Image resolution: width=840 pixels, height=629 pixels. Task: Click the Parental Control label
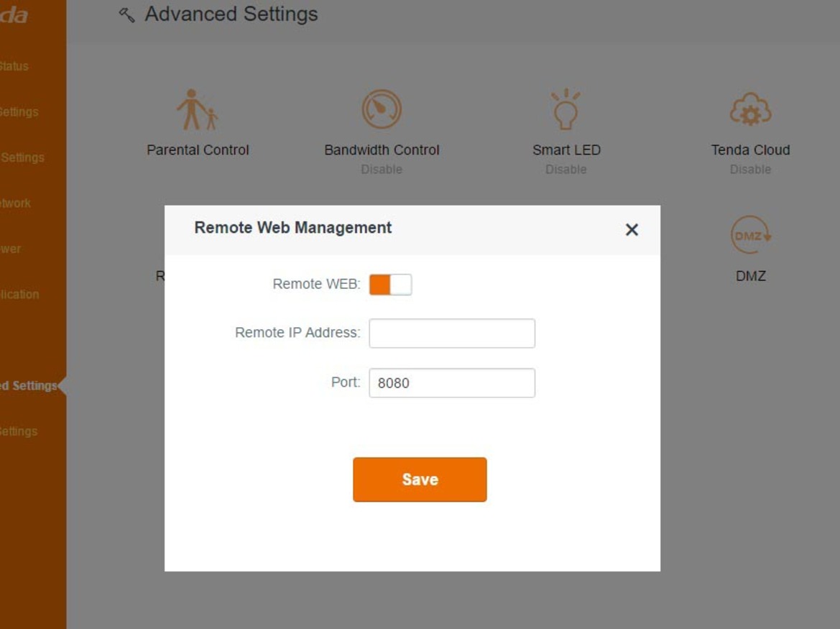tap(198, 150)
